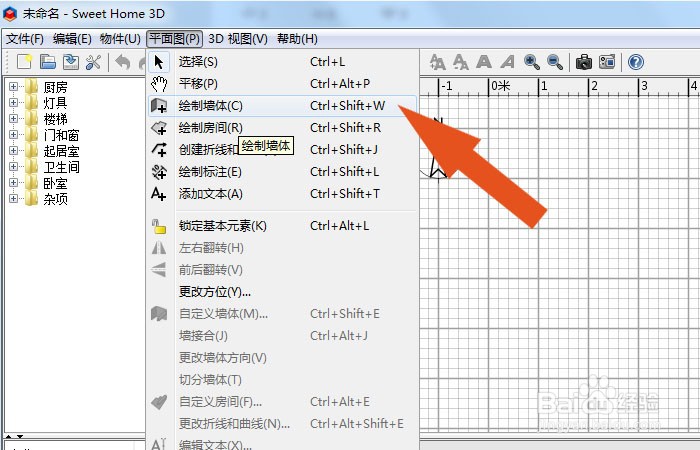Open the 物件(U) menu
700x450 pixels.
(x=120, y=39)
